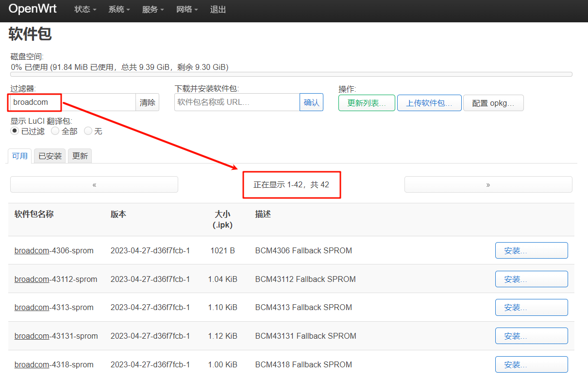
Task: Go to previous page with « button
Action: [94, 185]
